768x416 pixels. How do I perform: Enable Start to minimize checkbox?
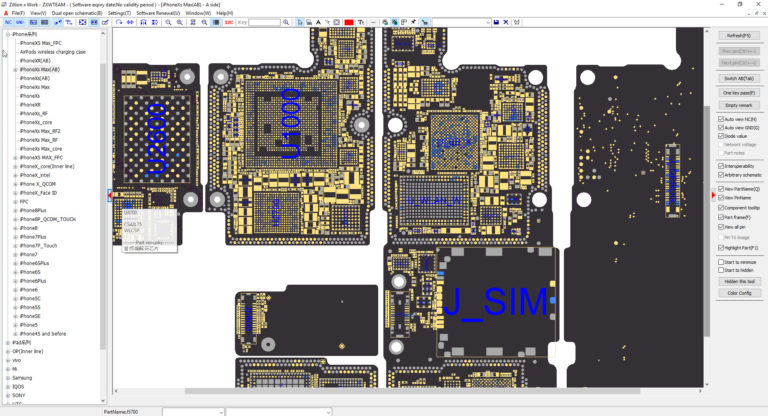coord(721,262)
